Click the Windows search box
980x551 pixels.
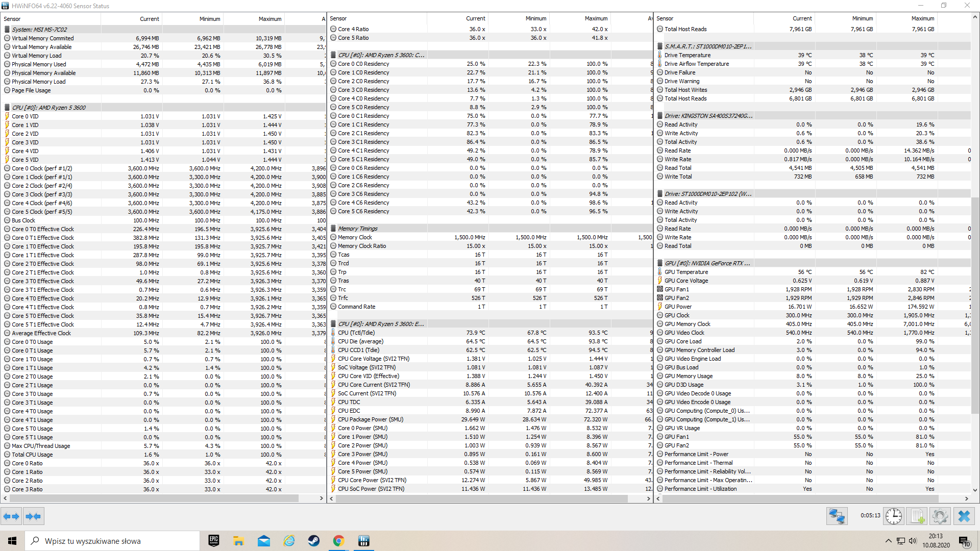click(112, 541)
